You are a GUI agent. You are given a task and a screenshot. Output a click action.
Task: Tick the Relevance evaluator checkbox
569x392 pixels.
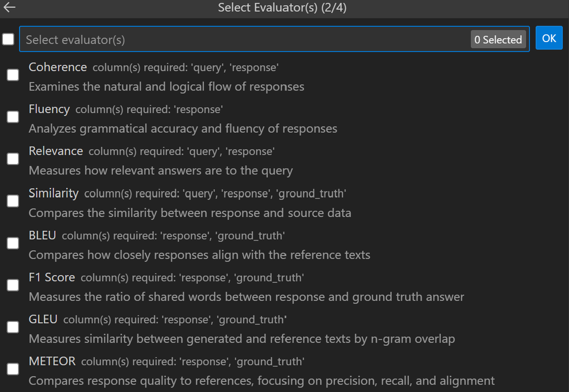point(13,159)
